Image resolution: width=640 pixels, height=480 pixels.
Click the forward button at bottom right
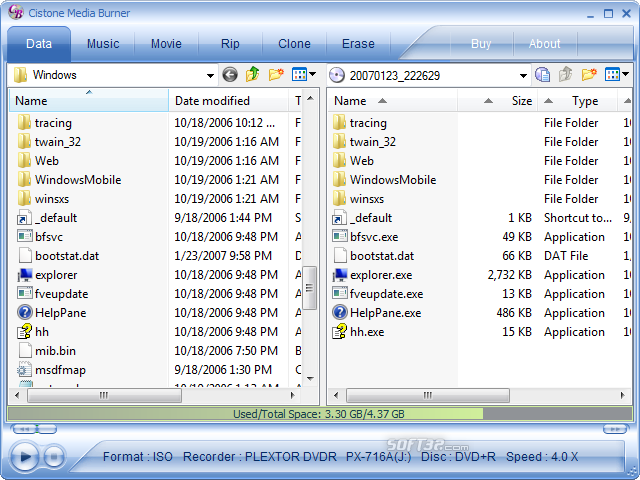click(615, 429)
